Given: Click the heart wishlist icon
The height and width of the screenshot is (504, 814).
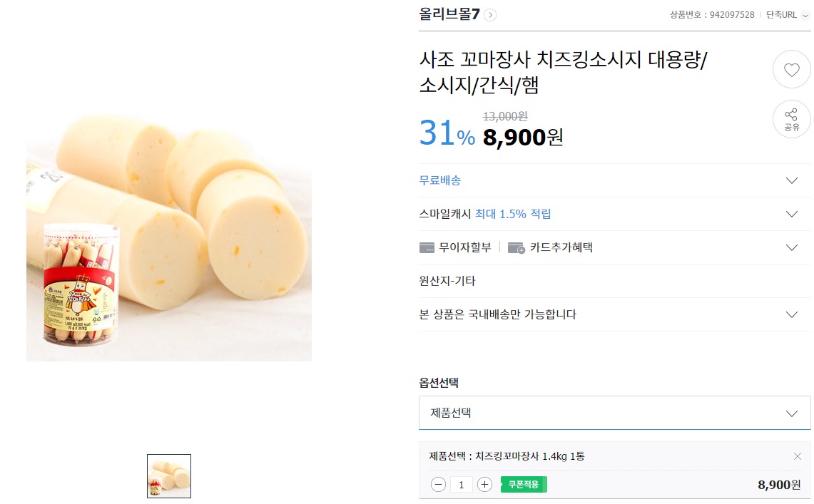Looking at the screenshot, I should (791, 70).
